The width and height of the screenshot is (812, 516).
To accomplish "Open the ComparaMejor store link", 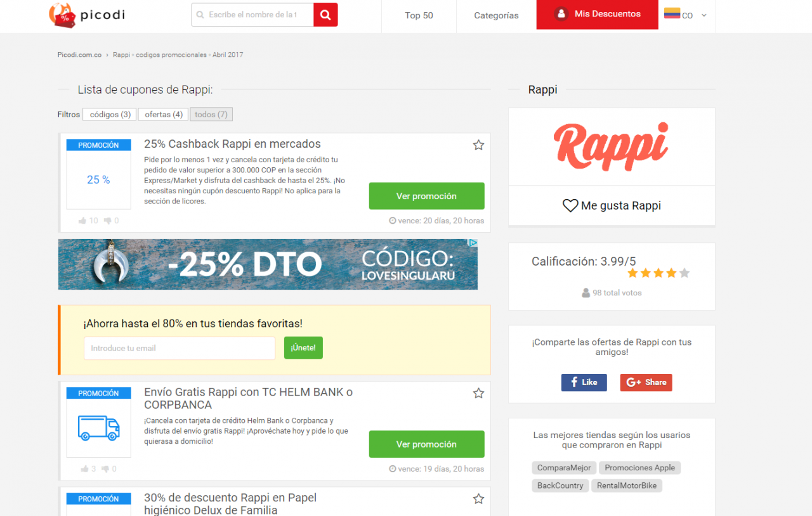I will tap(563, 467).
